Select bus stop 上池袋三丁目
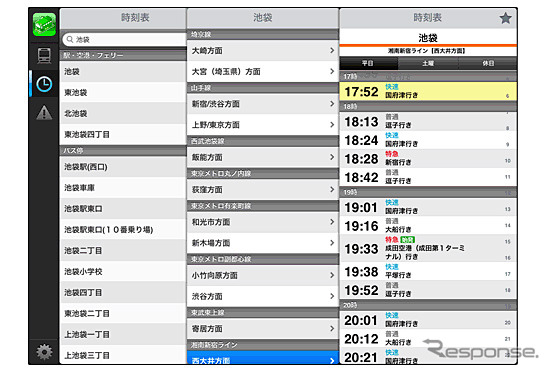550x371 pixels. (x=123, y=355)
